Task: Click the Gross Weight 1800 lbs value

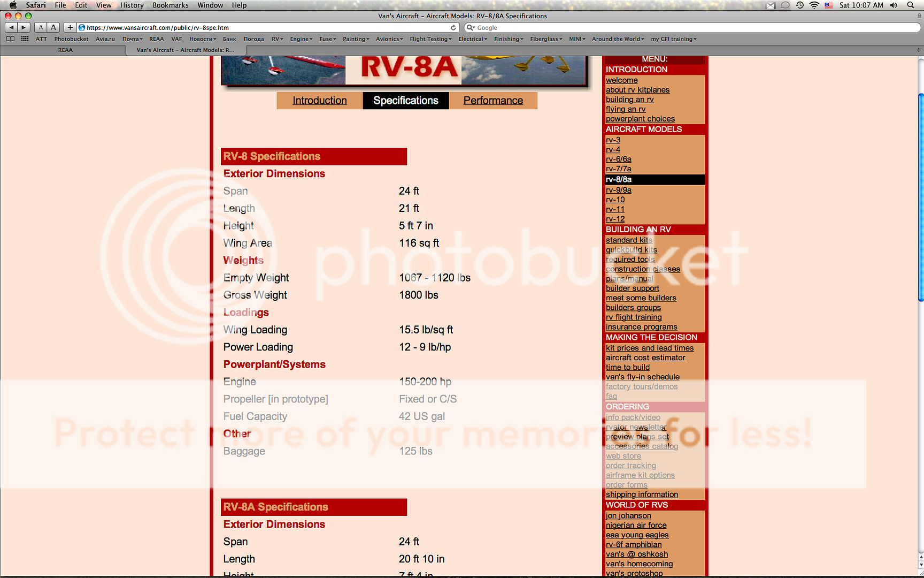Action: 419,295
